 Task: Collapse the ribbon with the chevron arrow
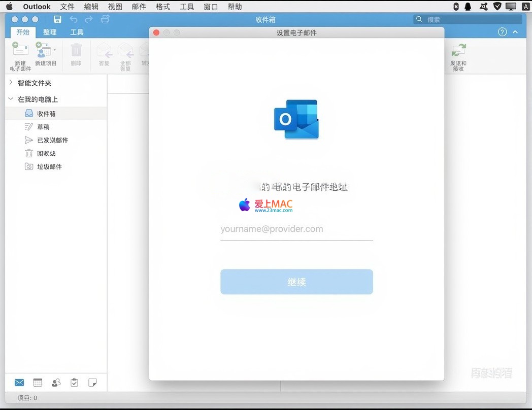tap(515, 32)
